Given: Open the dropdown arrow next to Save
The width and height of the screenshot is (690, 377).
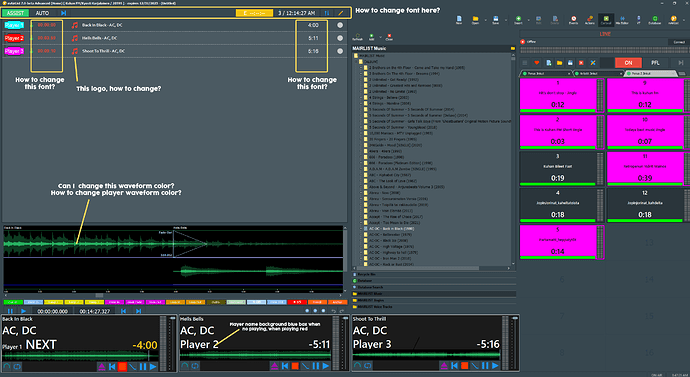Looking at the screenshot, I should 506,20.
